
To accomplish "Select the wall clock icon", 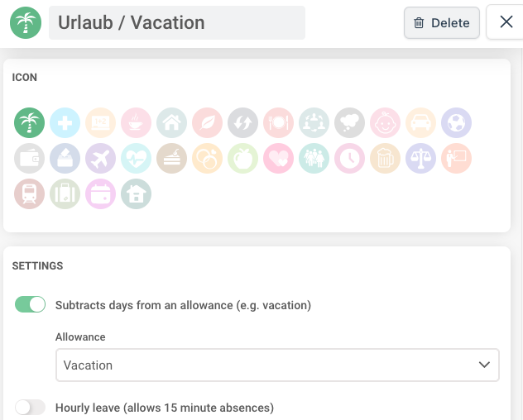I will [x=349, y=159].
